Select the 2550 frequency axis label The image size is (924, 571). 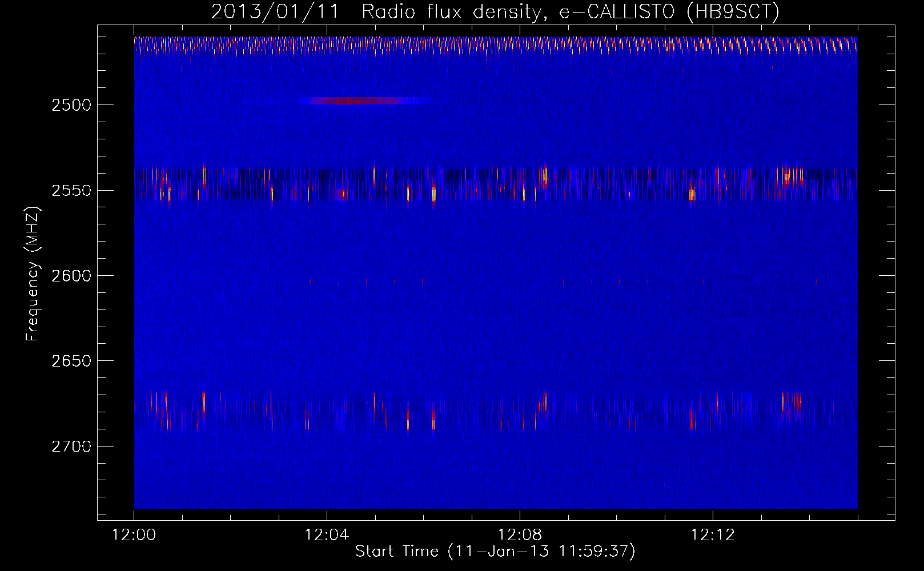[71, 191]
